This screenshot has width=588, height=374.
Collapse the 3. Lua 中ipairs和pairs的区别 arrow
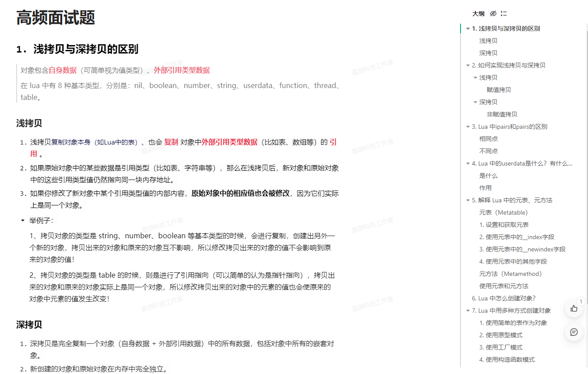468,127
